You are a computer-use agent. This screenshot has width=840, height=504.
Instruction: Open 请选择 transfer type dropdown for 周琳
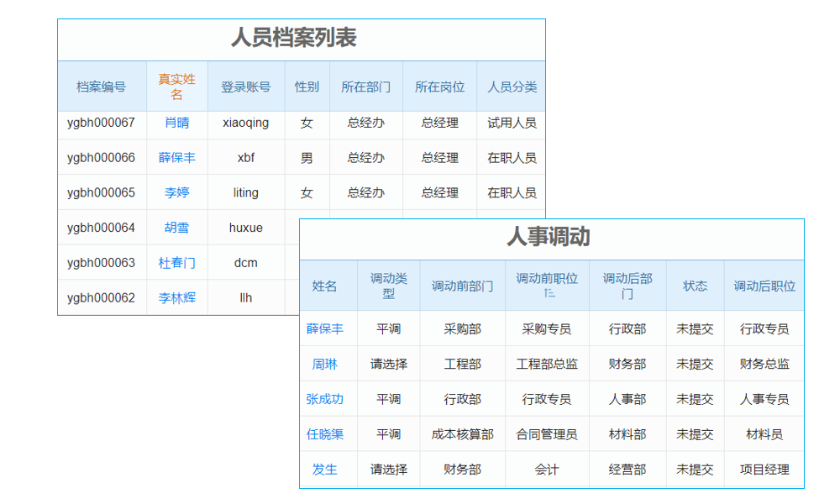389,364
